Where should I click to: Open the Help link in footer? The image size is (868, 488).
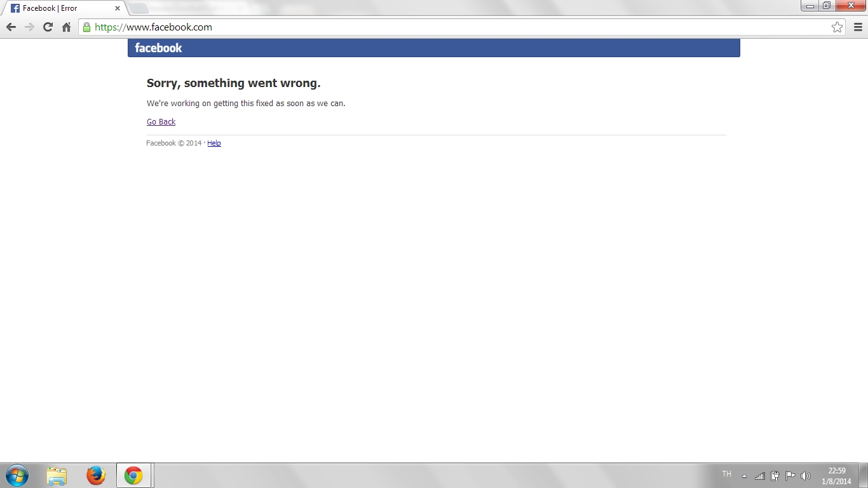[214, 143]
